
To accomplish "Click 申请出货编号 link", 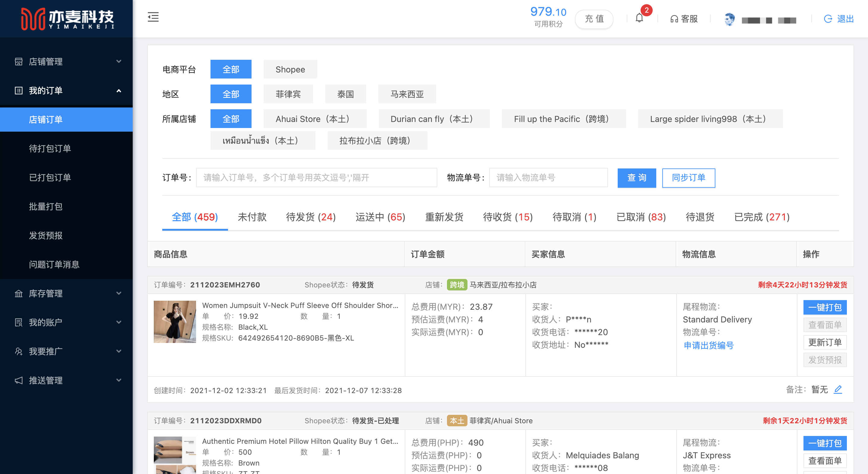I will tap(709, 345).
